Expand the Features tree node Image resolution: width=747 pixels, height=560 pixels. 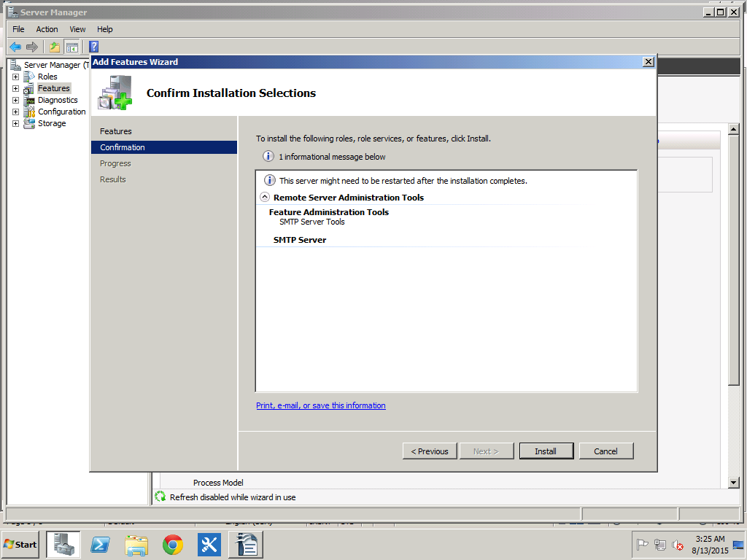click(16, 88)
